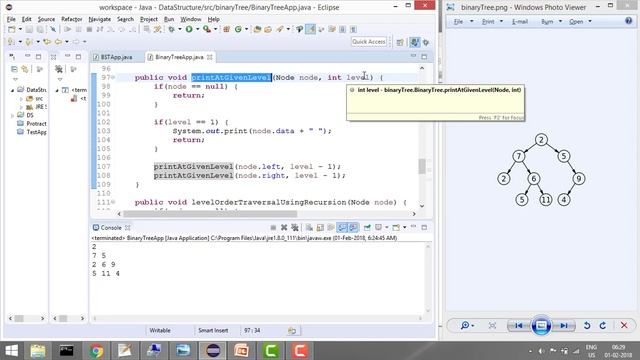The height and width of the screenshot is (360, 640).
Task: Click the New Java Package icon
Action: [227, 29]
